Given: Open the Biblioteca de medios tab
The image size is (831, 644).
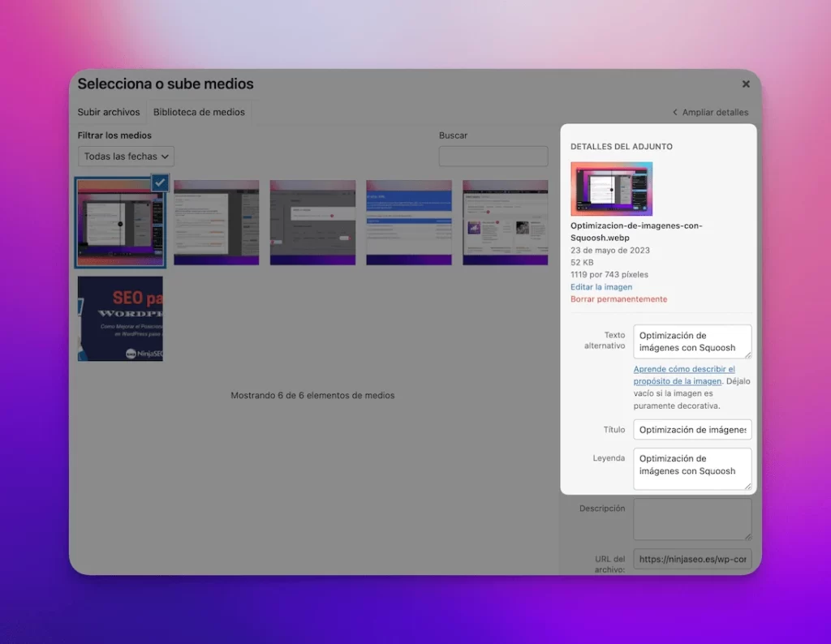Looking at the screenshot, I should [199, 113].
